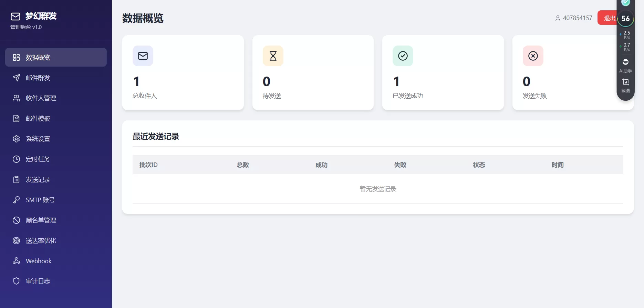The width and height of the screenshot is (644, 308).
Task: Click the document icon for 邮件模板
Action: pos(16,118)
